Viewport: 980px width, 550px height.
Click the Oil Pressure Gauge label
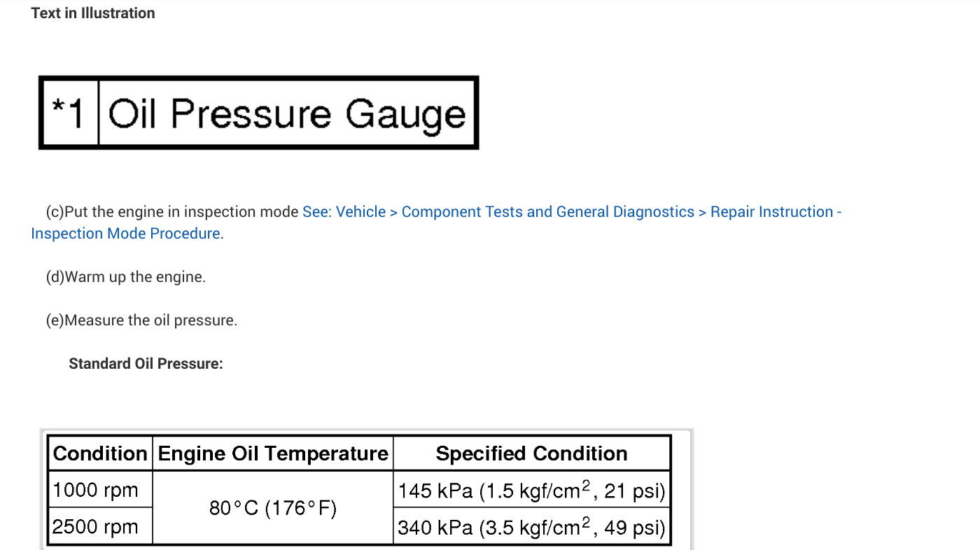point(287,113)
